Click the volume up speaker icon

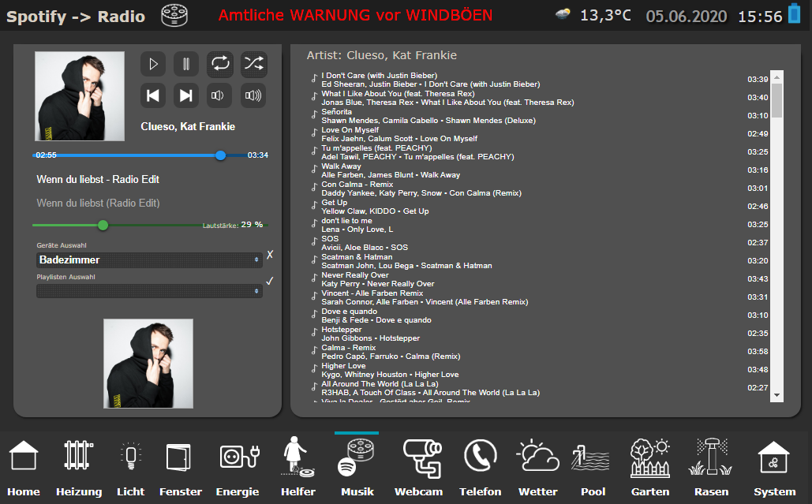click(x=253, y=95)
